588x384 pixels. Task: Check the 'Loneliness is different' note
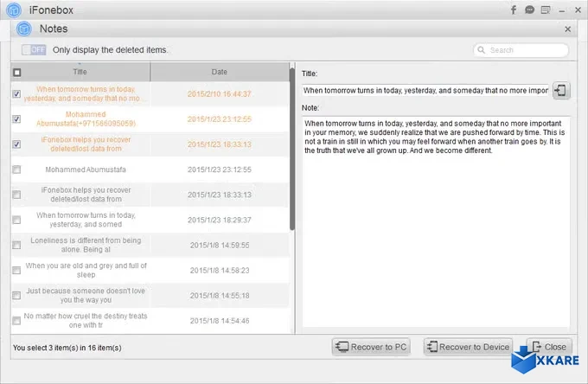pyautogui.click(x=16, y=245)
